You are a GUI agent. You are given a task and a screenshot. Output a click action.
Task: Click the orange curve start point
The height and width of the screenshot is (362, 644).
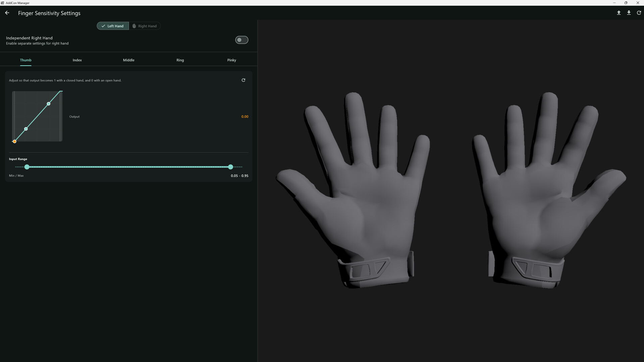pyautogui.click(x=14, y=141)
